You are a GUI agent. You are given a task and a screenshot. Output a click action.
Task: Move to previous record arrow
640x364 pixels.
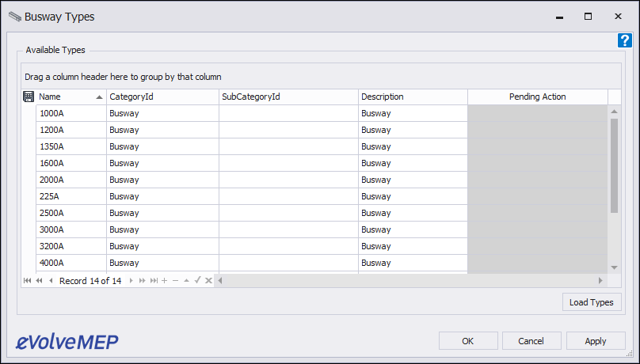[51, 280]
